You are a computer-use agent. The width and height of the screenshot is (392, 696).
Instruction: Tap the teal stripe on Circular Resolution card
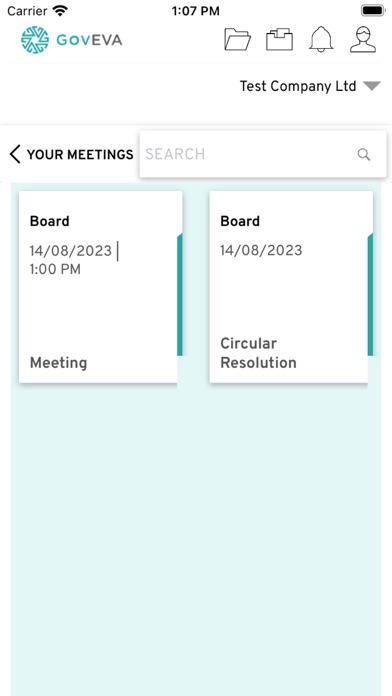[x=370, y=294]
